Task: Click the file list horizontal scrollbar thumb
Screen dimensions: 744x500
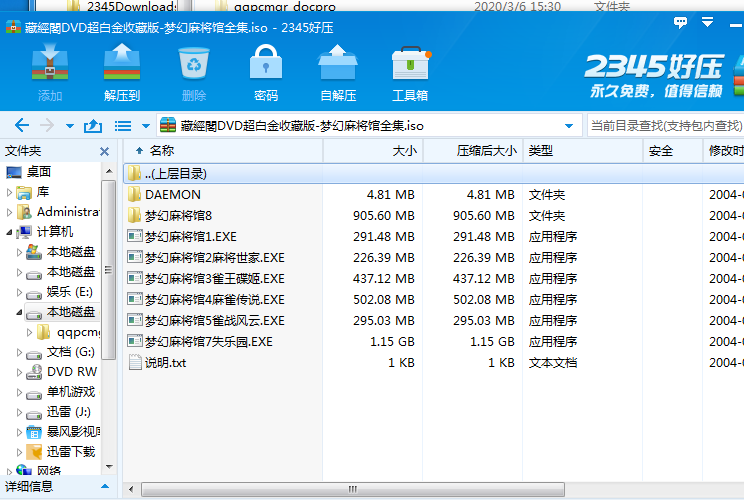Action: [353, 489]
